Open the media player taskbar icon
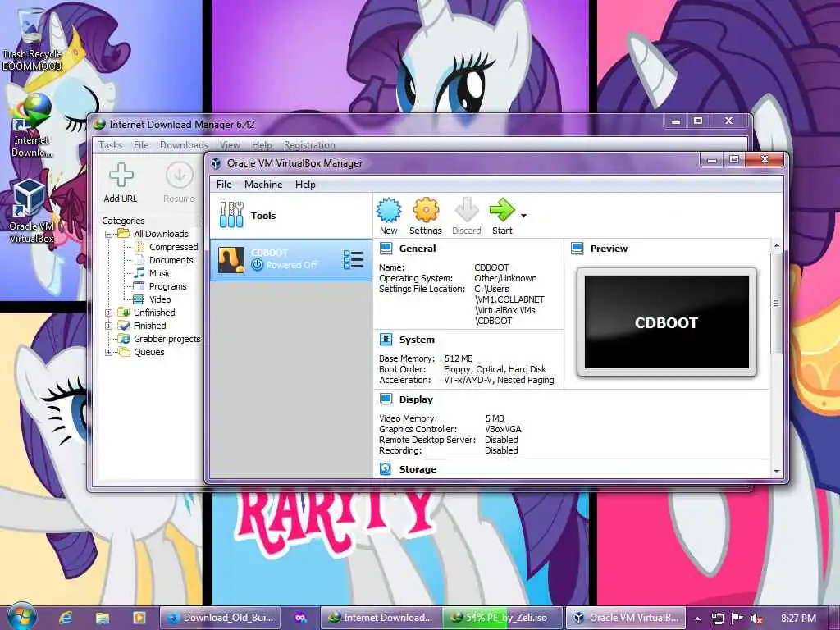This screenshot has width=840, height=630. tap(139, 618)
